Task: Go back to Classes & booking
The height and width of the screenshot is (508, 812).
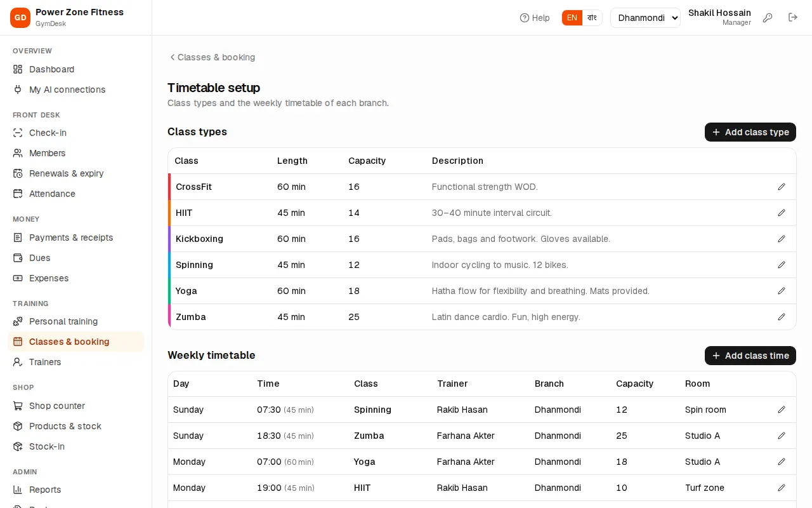Action: pyautogui.click(x=212, y=57)
